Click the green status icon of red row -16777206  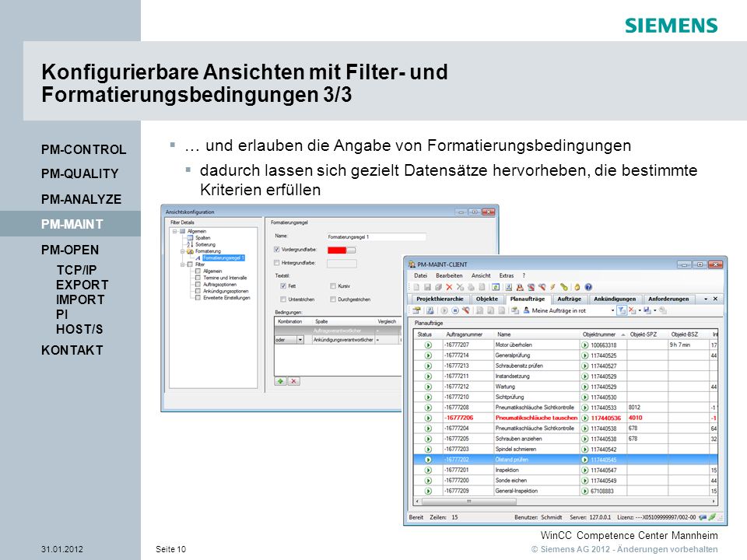(x=428, y=418)
